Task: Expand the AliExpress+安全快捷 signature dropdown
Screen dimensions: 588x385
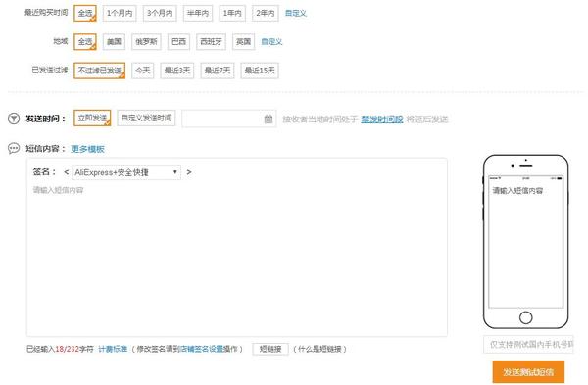Action: [126, 172]
